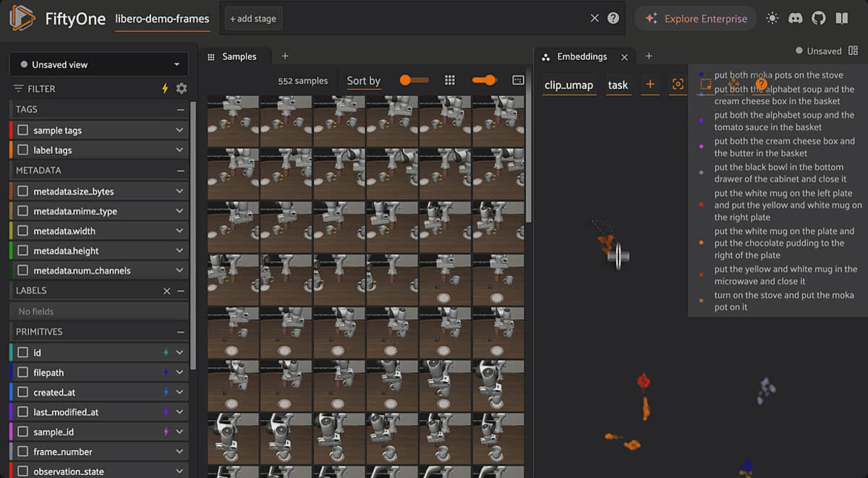
Task: Select the libero-demo-frames dataset name
Action: click(162, 19)
